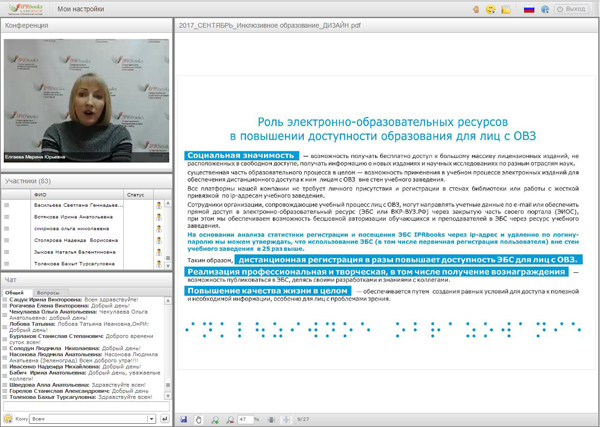Toggle checkbox for Зыкова Наталья Валентиновна
The height and width of the screenshot is (427, 600).
pyautogui.click(x=7, y=252)
